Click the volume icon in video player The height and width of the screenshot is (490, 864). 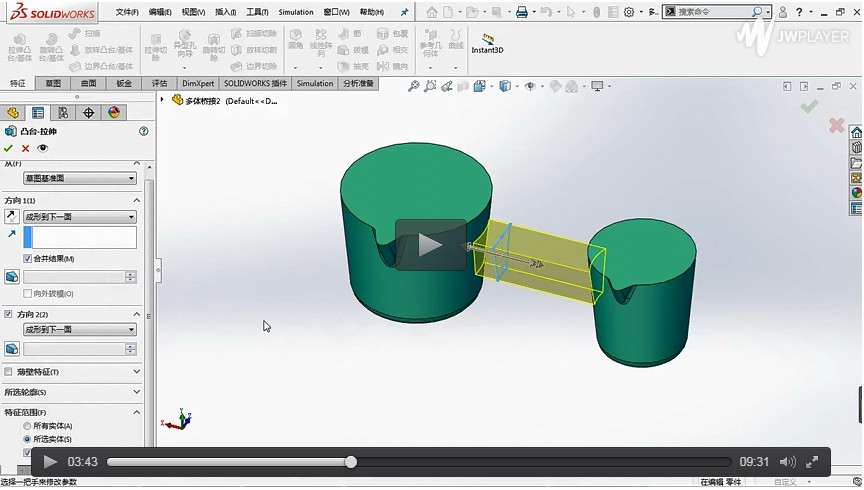tap(787, 462)
